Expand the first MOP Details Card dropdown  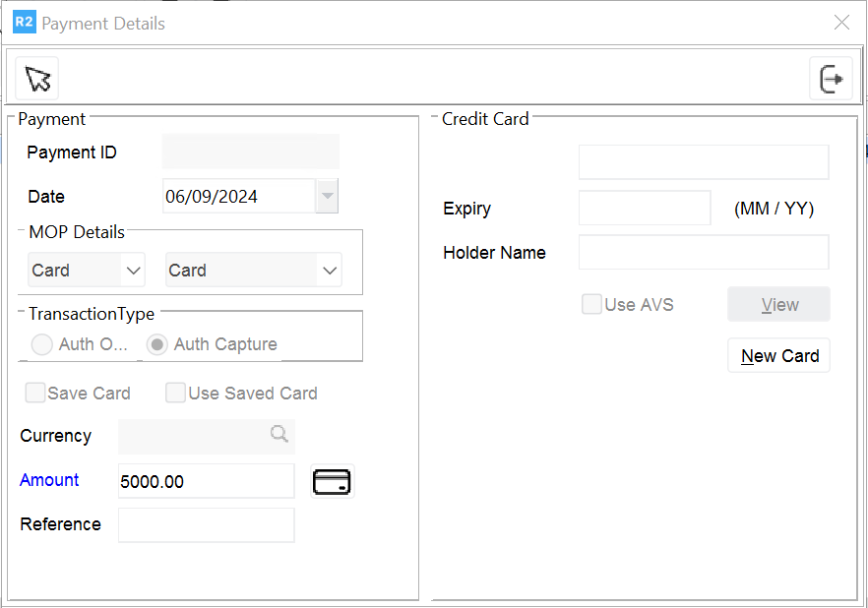[132, 270]
